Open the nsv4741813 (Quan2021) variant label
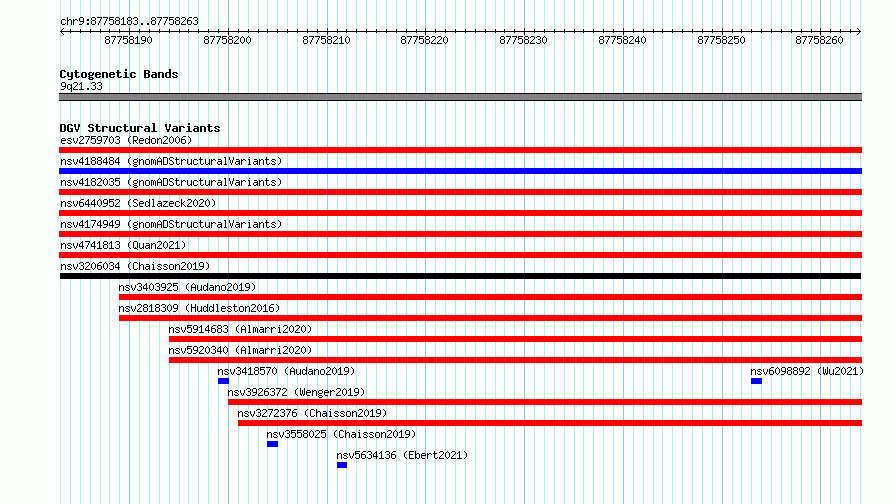 (x=123, y=245)
